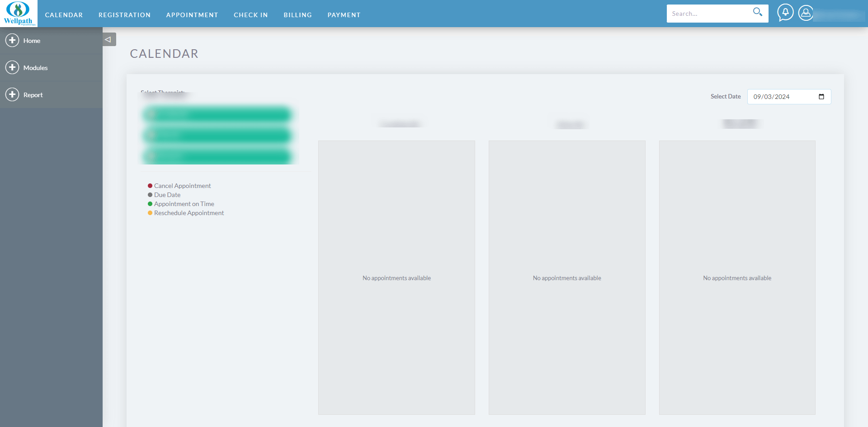Click the Due Date legend text
Image resolution: width=868 pixels, height=427 pixels.
[x=167, y=195]
